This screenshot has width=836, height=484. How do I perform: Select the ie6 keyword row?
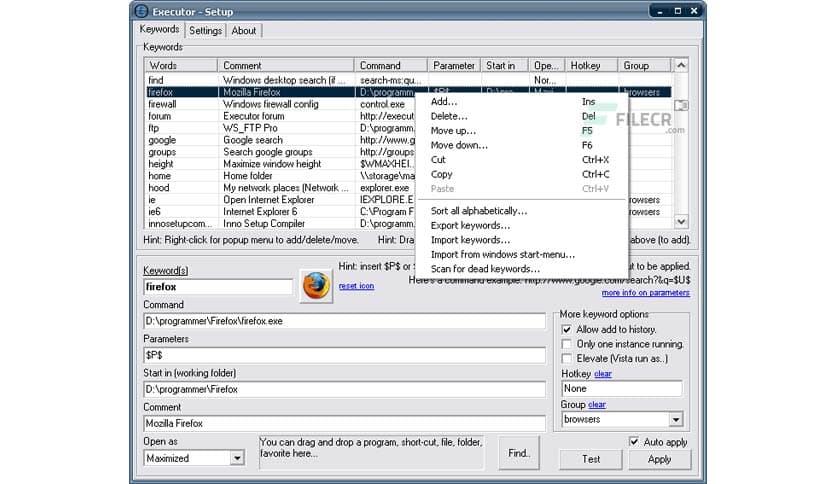(280, 212)
